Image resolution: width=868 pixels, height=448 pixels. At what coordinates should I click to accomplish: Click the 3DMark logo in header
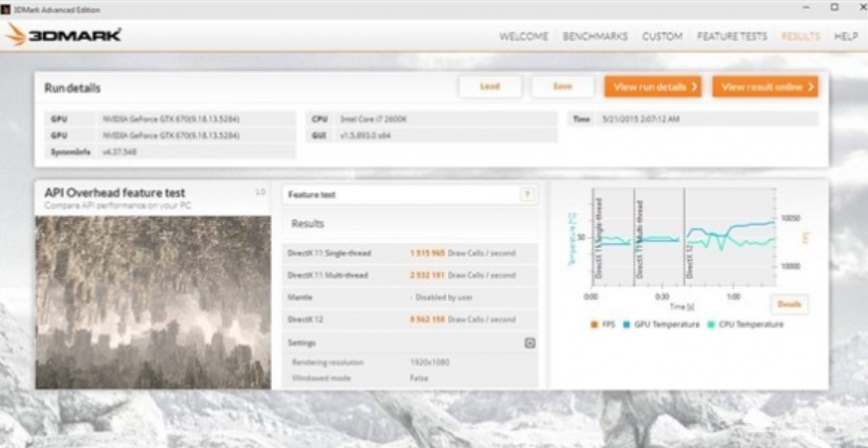[64, 35]
